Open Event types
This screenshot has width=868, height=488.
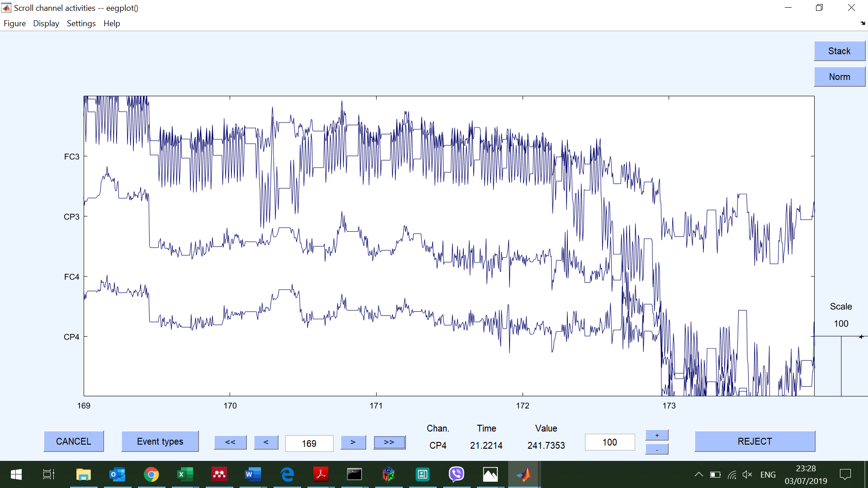(x=160, y=441)
